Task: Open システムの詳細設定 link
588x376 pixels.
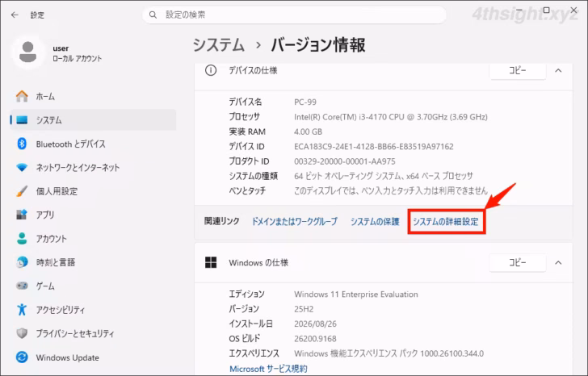Action: (446, 222)
